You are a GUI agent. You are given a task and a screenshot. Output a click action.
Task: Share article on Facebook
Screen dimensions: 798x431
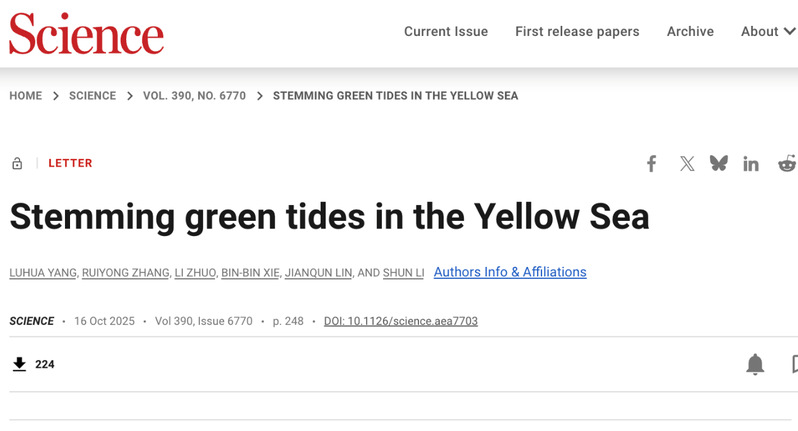651,164
